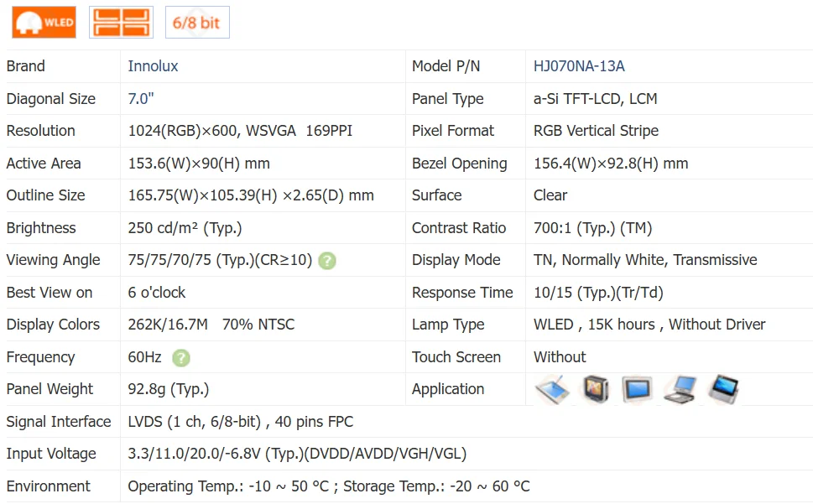Click the viewing angle value 75/75/70/75
Screen dimensions: 813x504
169,260
